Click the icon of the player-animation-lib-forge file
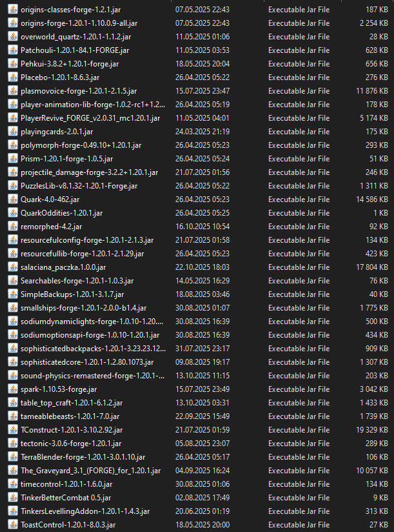This screenshot has width=394, height=532. [x=12, y=105]
